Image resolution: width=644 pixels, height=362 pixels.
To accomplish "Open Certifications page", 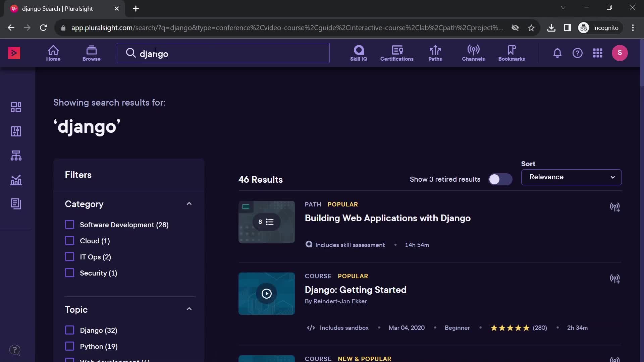I will coord(397,53).
